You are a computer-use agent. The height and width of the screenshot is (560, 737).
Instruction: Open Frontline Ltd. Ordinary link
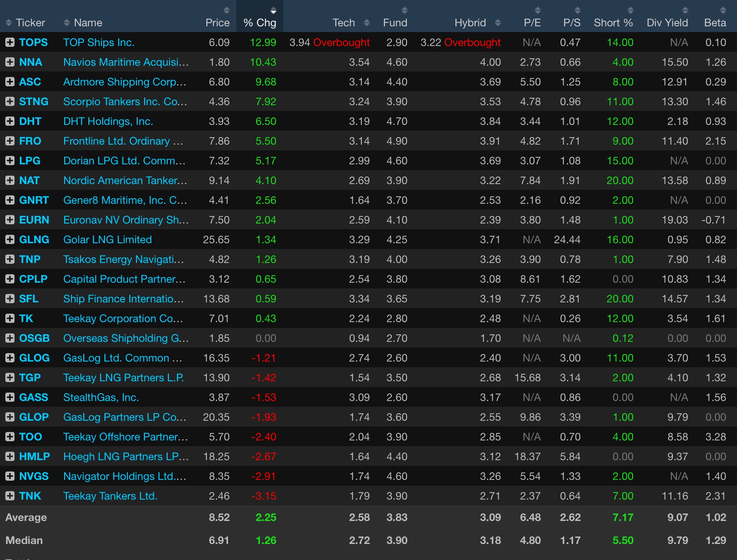pyautogui.click(x=123, y=141)
